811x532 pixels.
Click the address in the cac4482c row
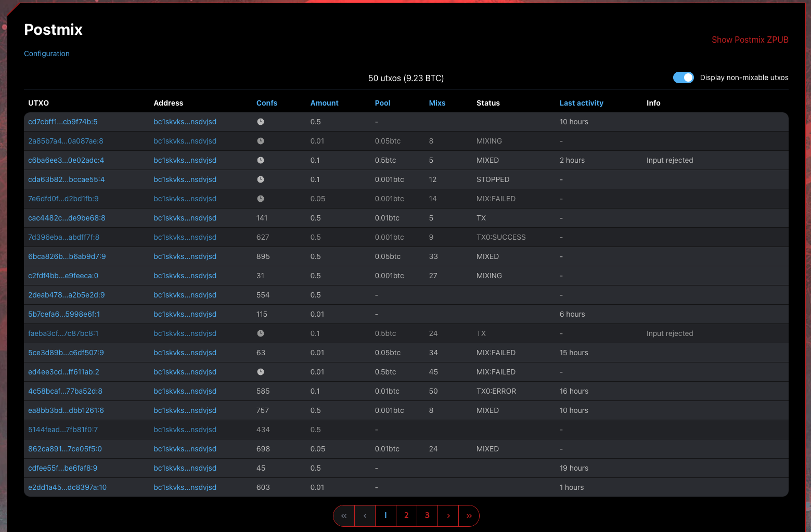185,218
